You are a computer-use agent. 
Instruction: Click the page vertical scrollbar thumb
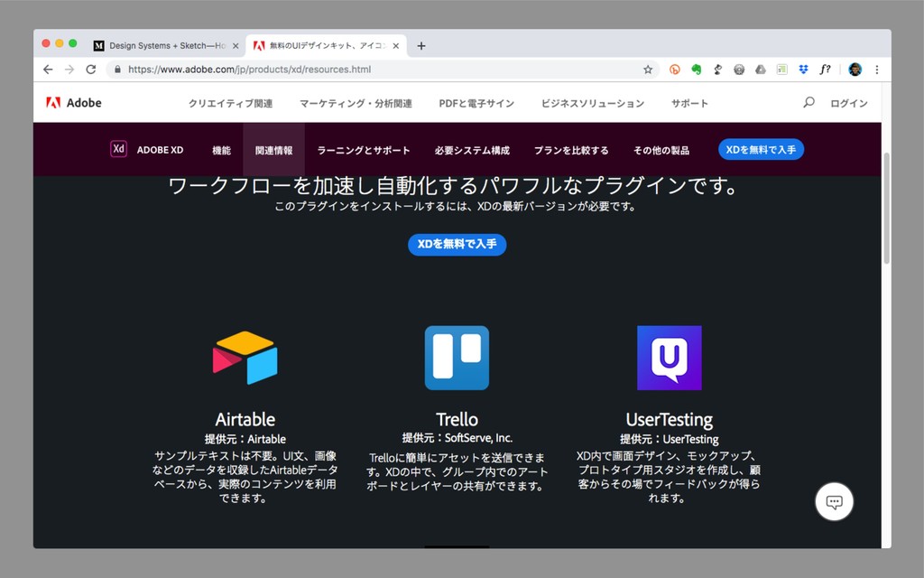click(x=886, y=208)
